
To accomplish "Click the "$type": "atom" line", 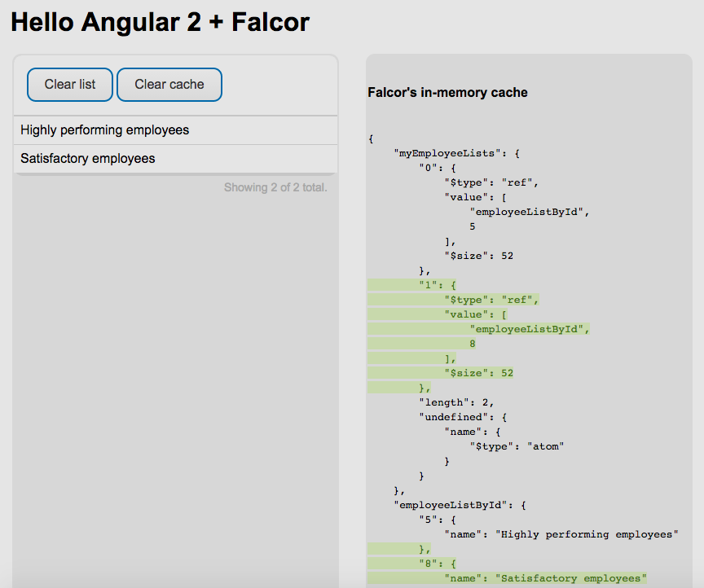I will (x=517, y=446).
